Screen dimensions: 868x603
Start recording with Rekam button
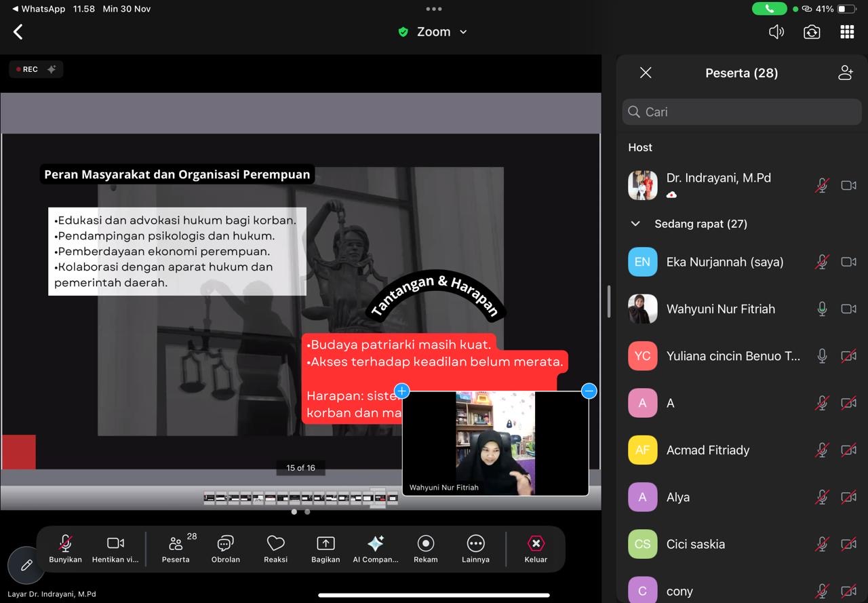[425, 548]
